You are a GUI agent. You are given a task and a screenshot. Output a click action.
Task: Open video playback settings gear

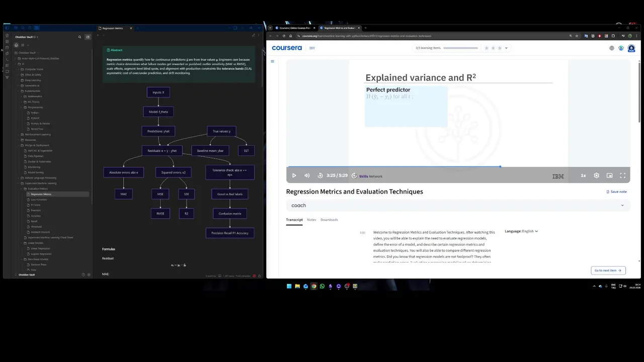596,175
